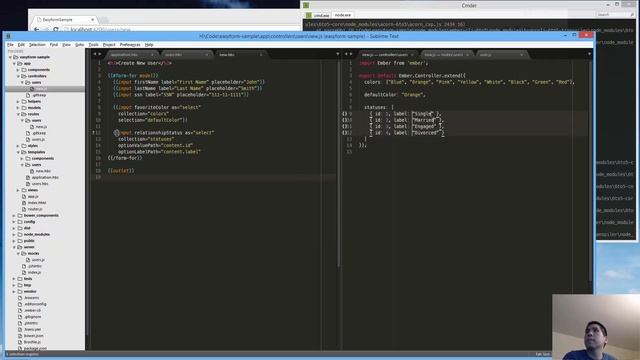The height and width of the screenshot is (360, 640).
Task: Open the Project menu
Action: tap(109, 44)
